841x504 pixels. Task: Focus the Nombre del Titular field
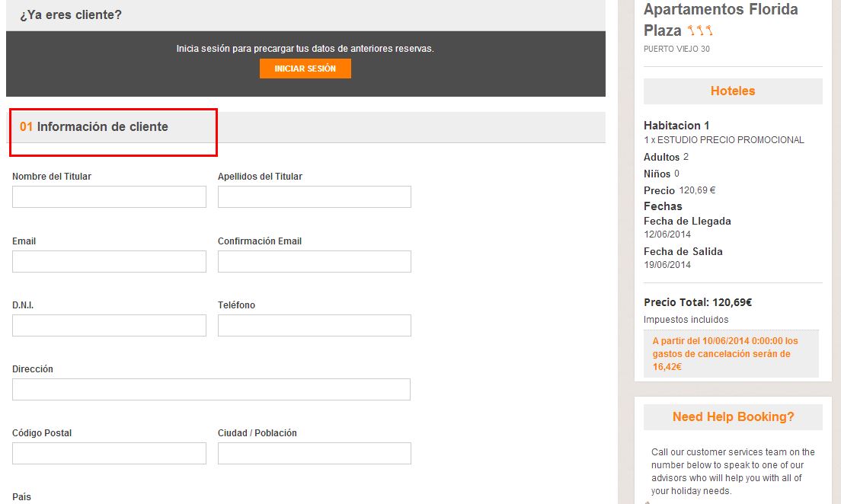coord(109,196)
